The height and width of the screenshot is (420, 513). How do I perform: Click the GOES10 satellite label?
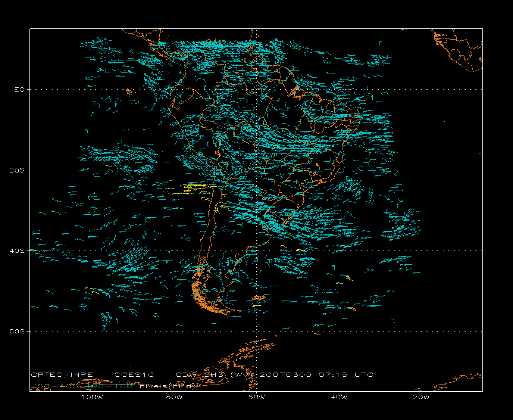[x=134, y=374]
